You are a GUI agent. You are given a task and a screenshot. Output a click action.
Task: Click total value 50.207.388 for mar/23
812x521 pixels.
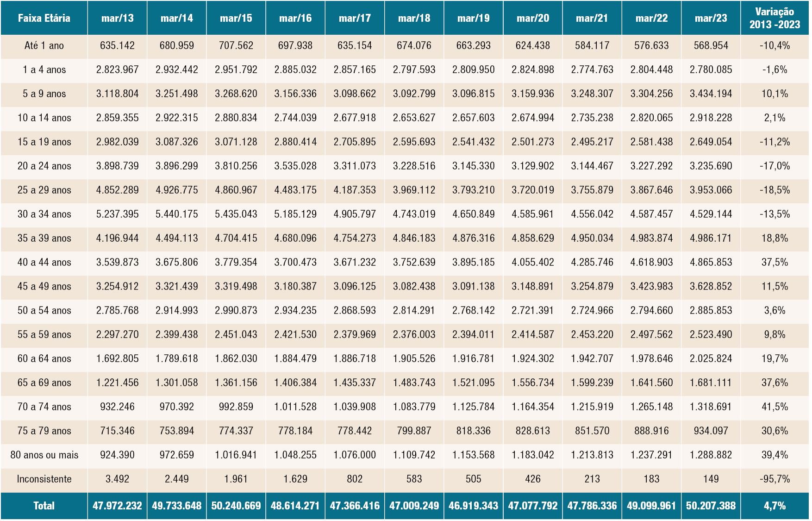711,506
